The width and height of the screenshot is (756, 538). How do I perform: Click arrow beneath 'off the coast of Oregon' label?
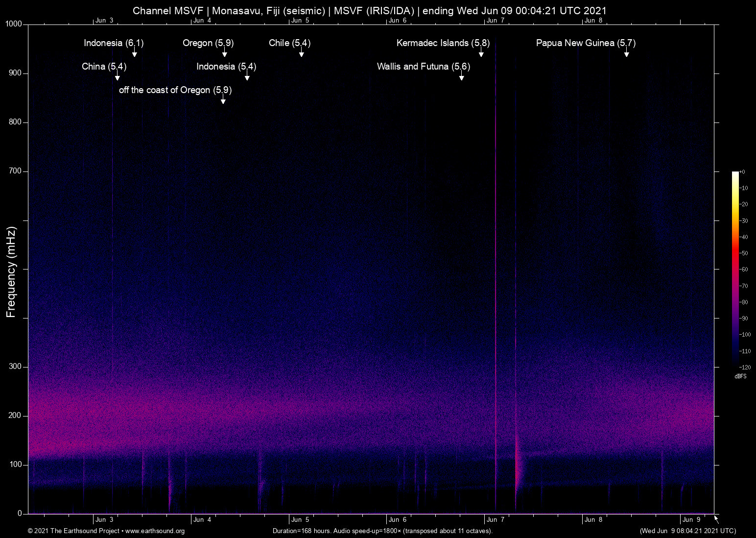223,100
